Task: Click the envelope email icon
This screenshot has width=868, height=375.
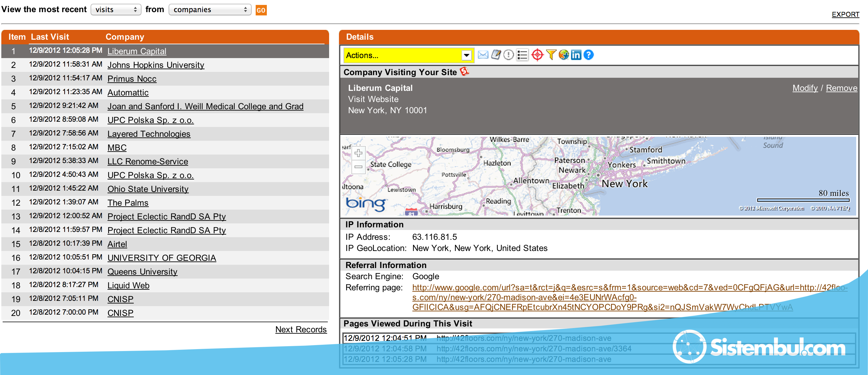Action: (483, 55)
